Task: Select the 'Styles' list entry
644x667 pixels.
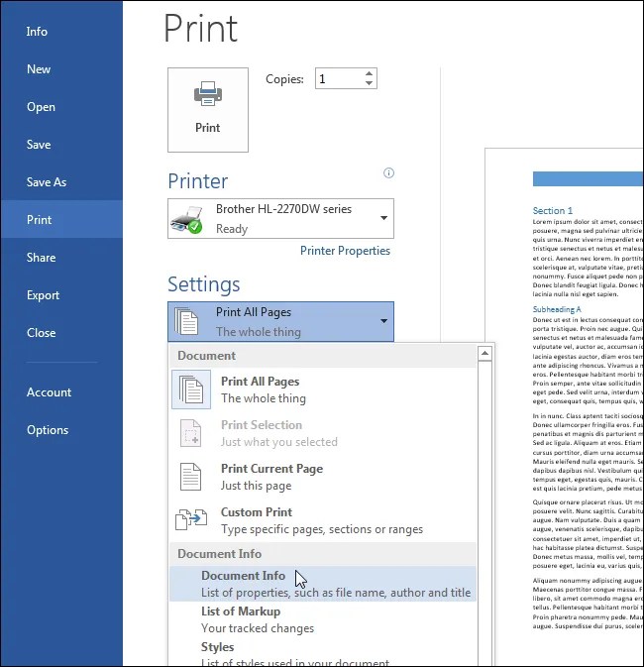Action: click(323, 653)
